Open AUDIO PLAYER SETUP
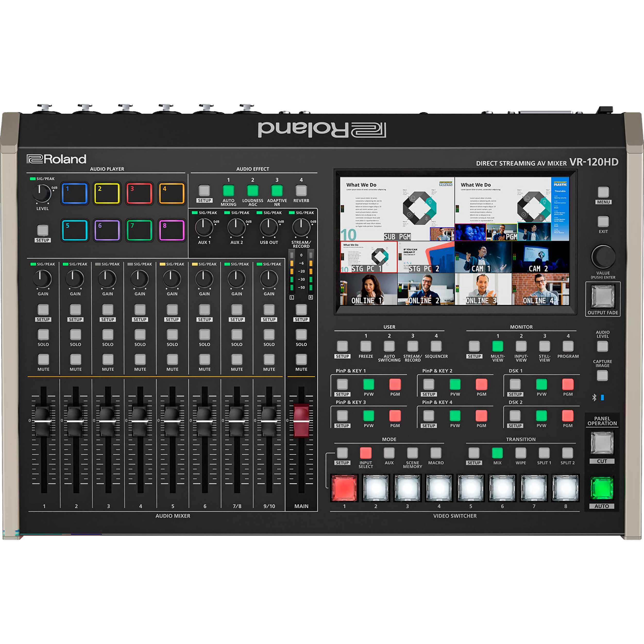This screenshot has width=644, height=644. point(43,230)
